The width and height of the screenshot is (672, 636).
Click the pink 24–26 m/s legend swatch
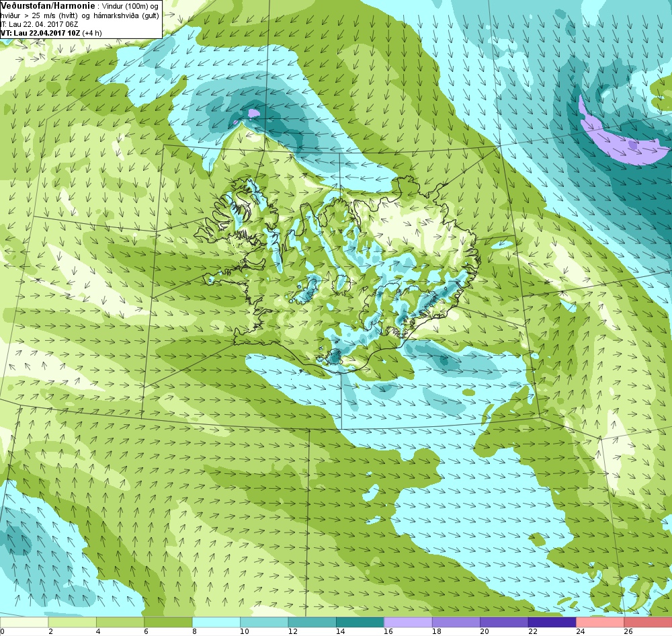point(600,622)
